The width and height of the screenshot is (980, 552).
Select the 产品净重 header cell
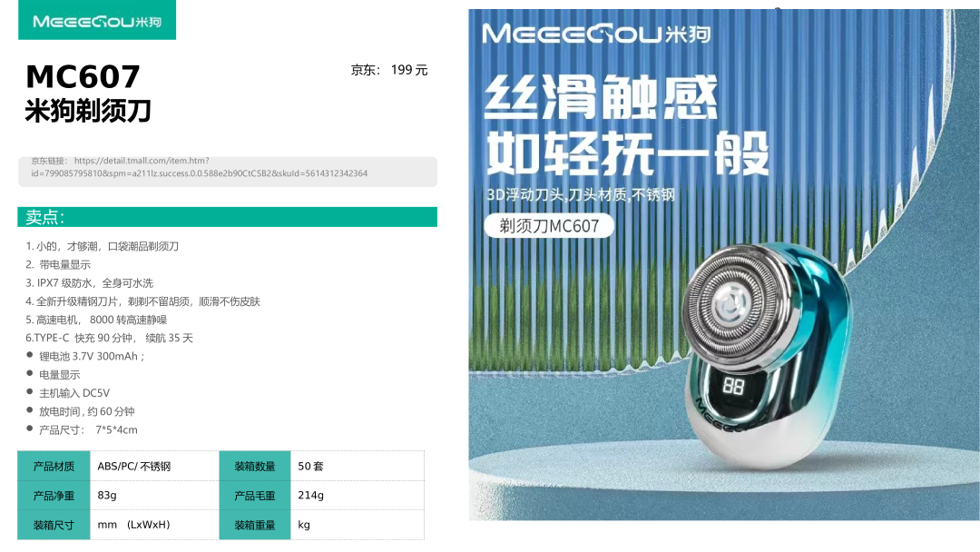54,495
